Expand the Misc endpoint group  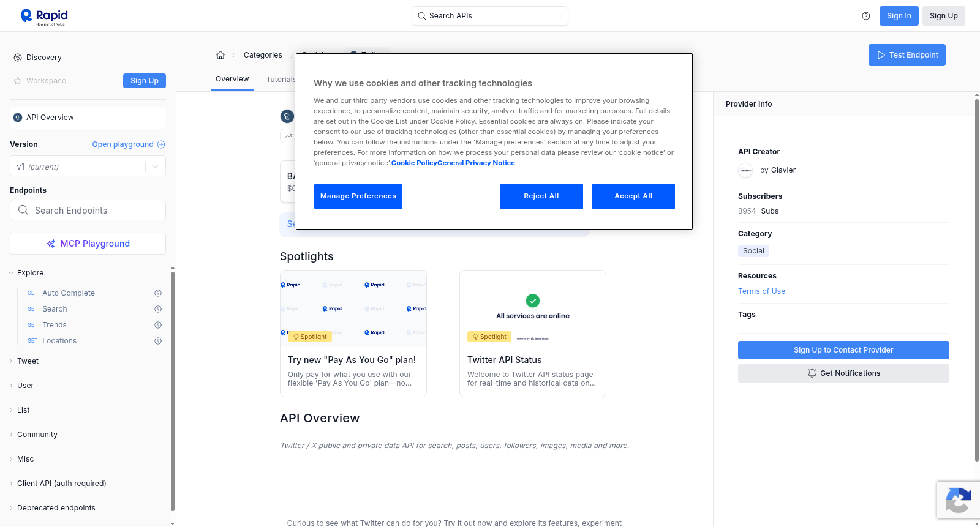click(x=25, y=459)
